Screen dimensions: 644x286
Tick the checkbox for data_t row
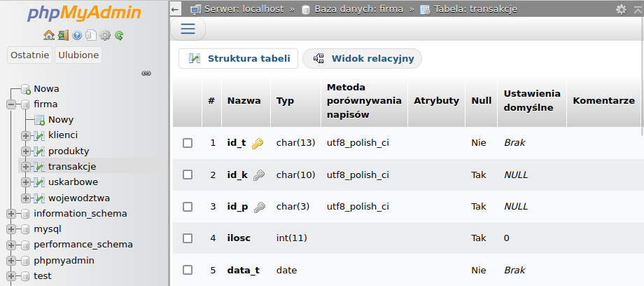click(188, 270)
